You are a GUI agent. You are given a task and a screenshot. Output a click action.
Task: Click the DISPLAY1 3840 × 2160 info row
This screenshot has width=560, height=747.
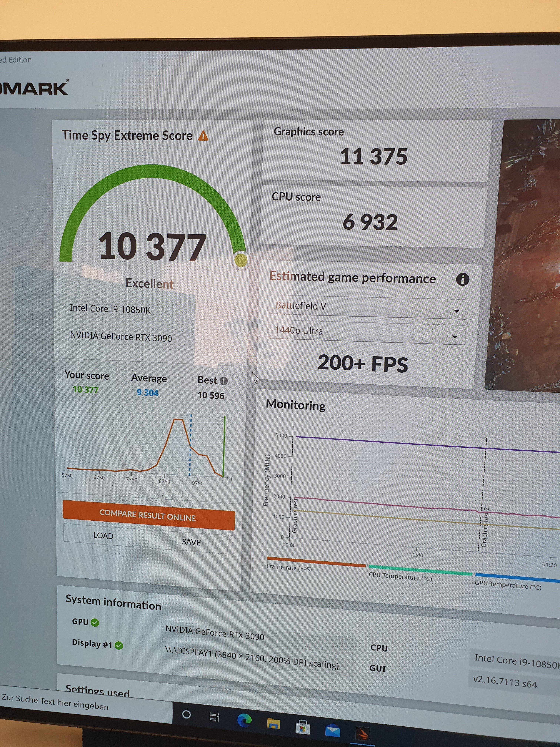(x=258, y=659)
